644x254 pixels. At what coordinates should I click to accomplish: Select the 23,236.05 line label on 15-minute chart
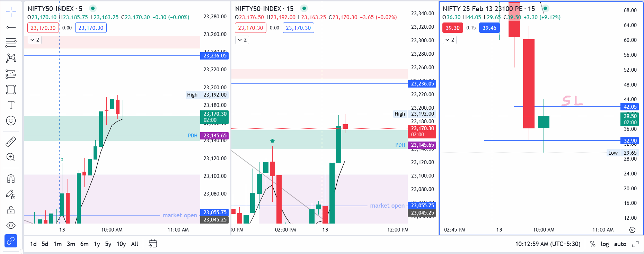pyautogui.click(x=422, y=84)
